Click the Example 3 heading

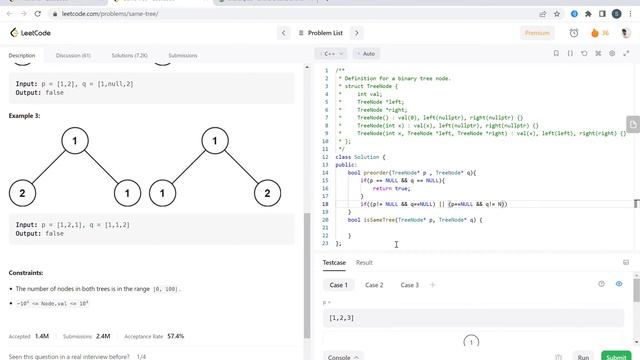[x=24, y=116]
